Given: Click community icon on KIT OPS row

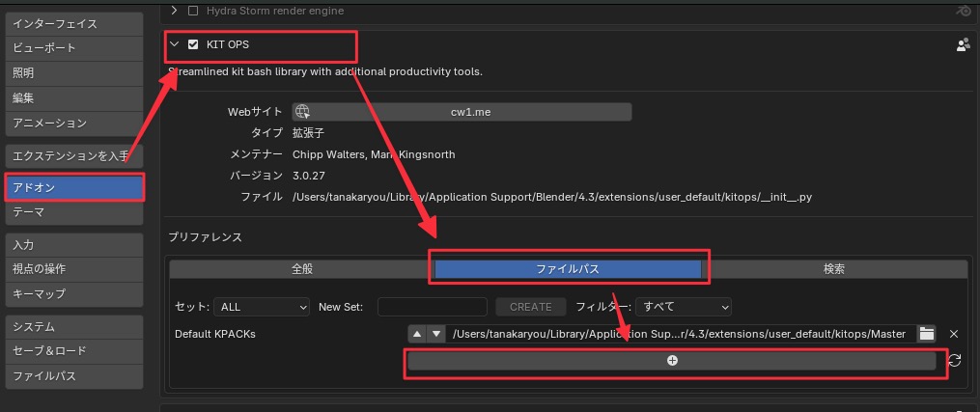Looking at the screenshot, I should pos(963,45).
